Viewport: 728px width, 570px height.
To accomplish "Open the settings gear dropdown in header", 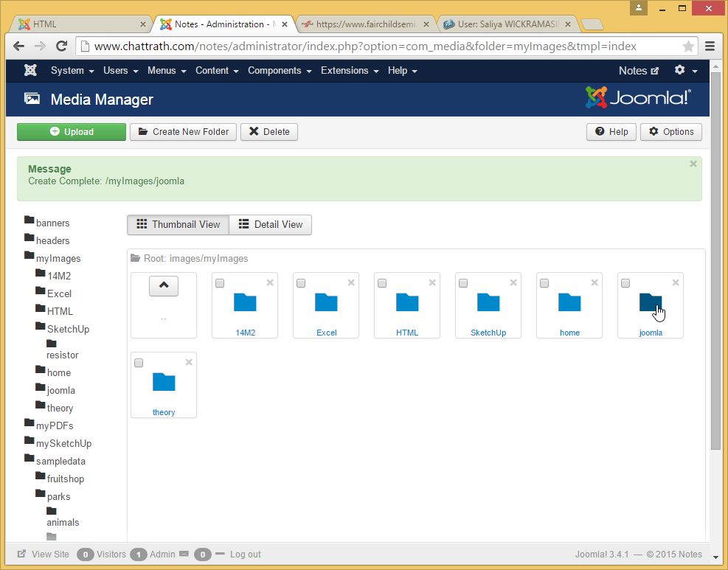I will [685, 71].
